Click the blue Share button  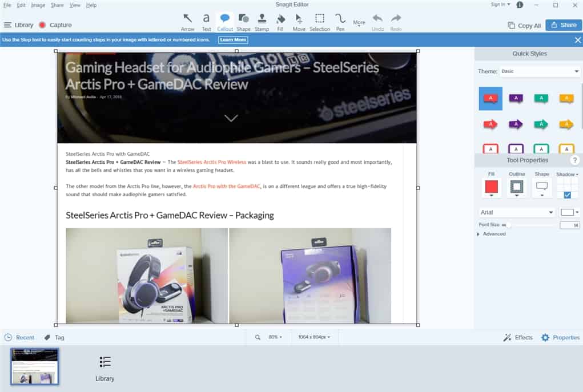pyautogui.click(x=564, y=25)
